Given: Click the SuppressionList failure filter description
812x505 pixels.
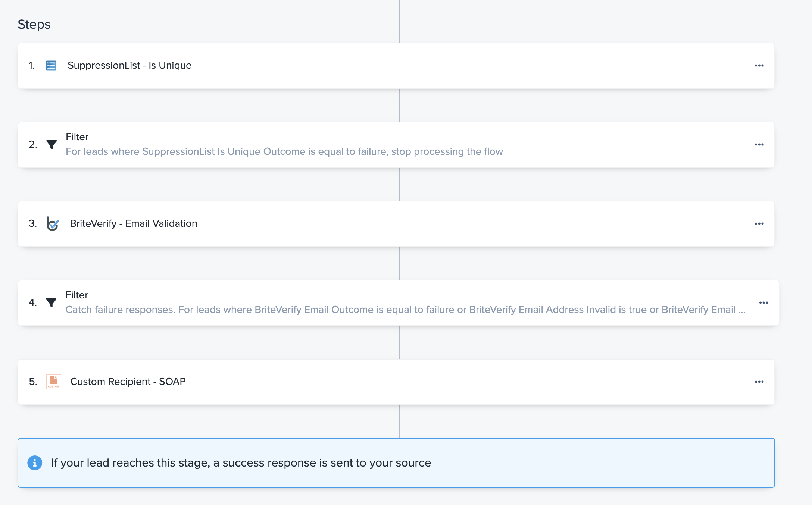Looking at the screenshot, I should tap(284, 151).
